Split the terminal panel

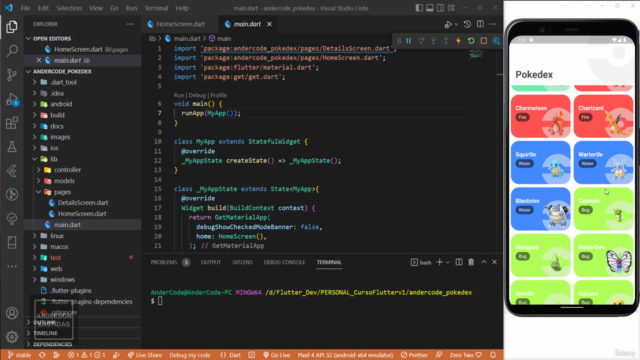459,262
